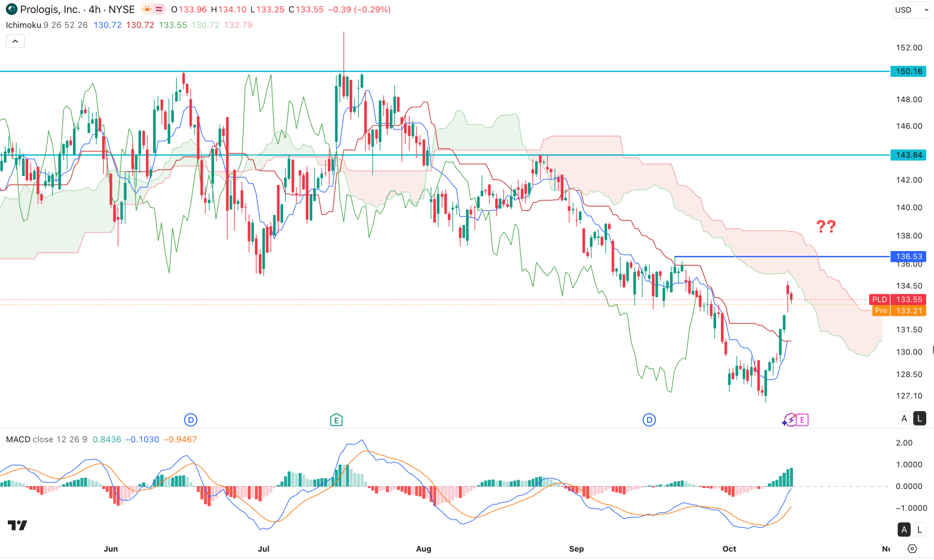Click the 150.16 horizontal line price label
The width and height of the screenshot is (934, 560).
pyautogui.click(x=908, y=72)
